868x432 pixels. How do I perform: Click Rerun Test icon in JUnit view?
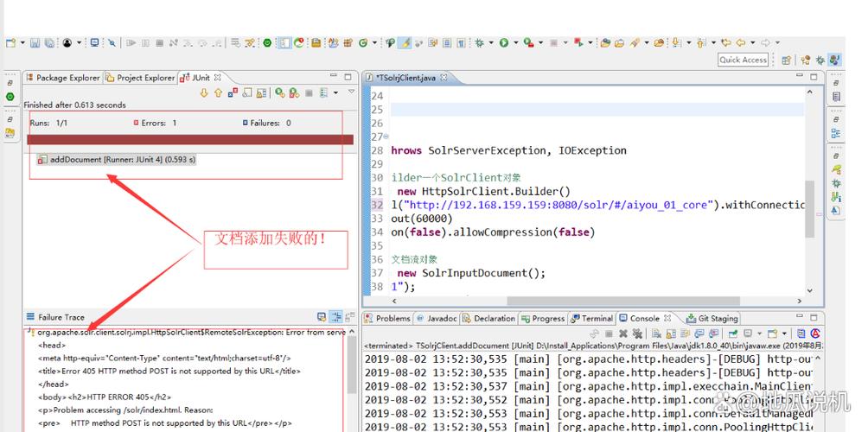(x=279, y=93)
